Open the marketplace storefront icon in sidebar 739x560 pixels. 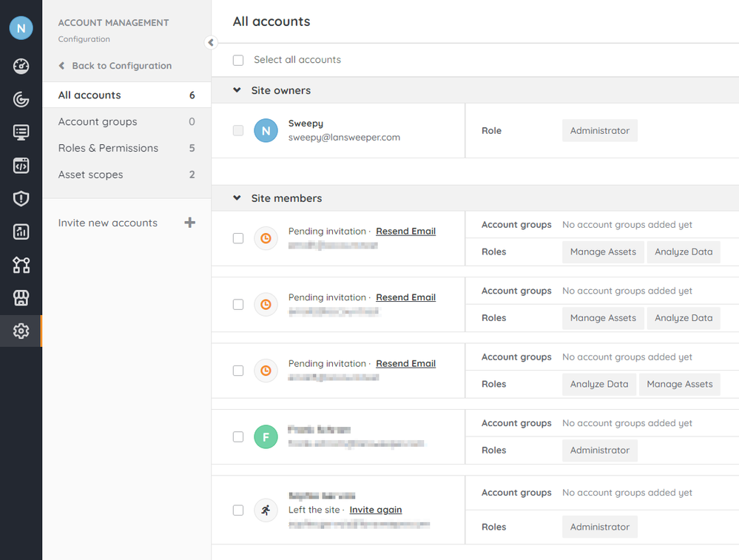pos(21,298)
